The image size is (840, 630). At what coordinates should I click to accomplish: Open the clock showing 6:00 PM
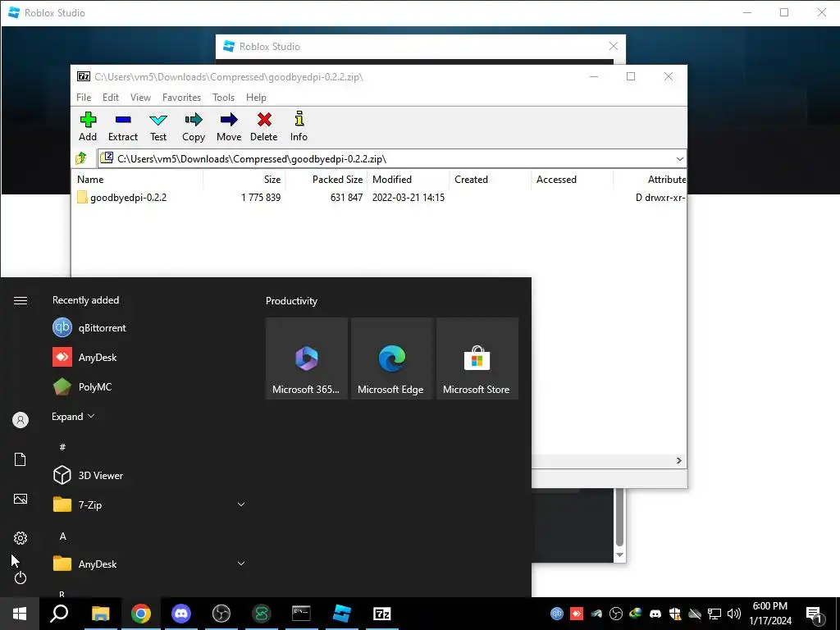pyautogui.click(x=770, y=614)
